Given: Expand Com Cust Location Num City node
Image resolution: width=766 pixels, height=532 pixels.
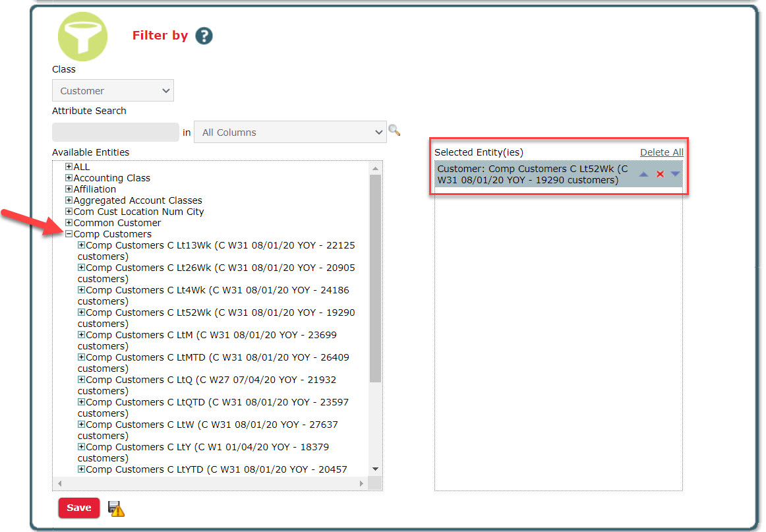Looking at the screenshot, I should [69, 212].
